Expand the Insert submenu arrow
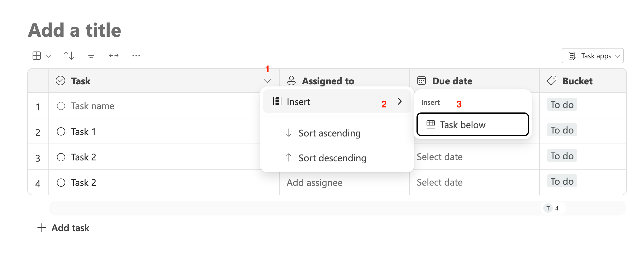Image resolution: width=644 pixels, height=264 pixels. (400, 102)
